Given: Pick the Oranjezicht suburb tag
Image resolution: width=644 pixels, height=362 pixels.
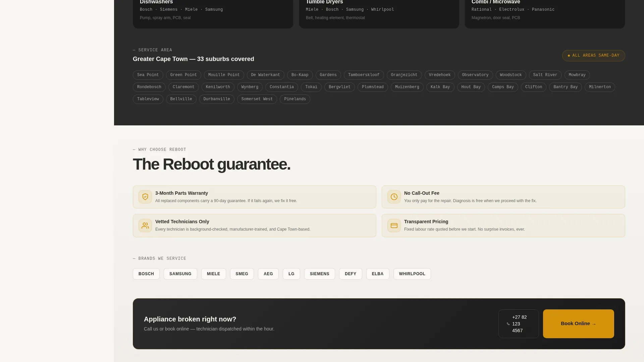Looking at the screenshot, I should [404, 75].
